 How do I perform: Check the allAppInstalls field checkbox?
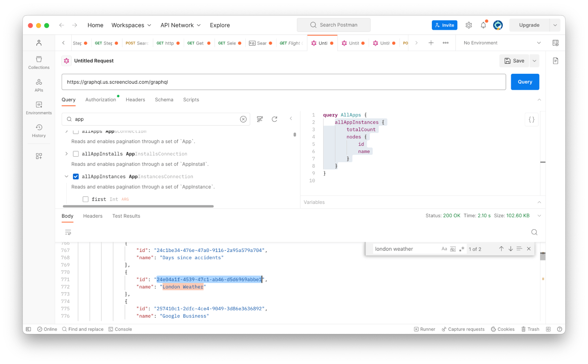tap(76, 154)
